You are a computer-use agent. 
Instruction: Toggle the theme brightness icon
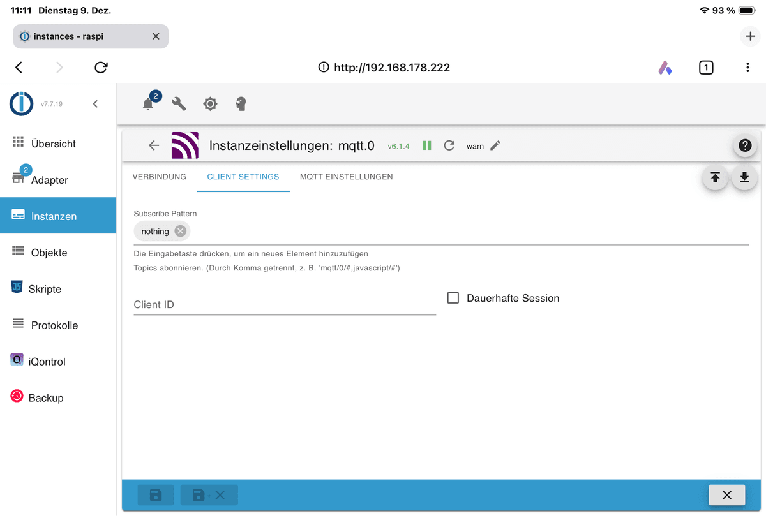(x=210, y=104)
